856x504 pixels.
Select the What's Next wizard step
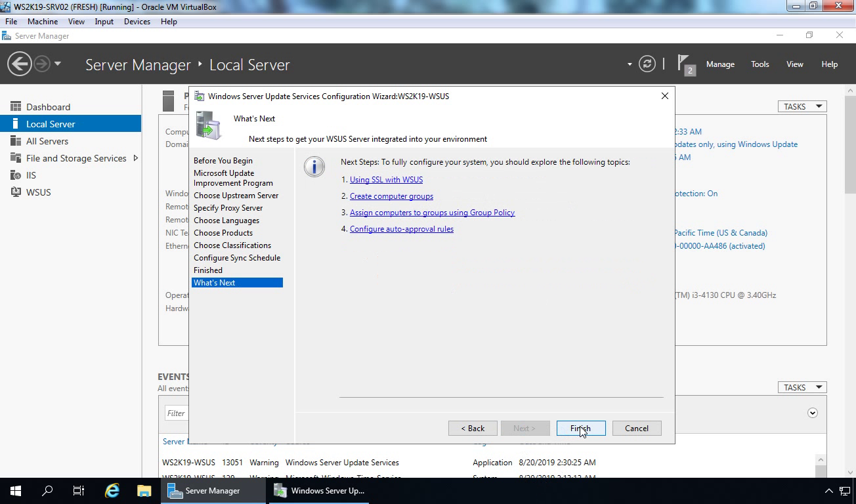(237, 283)
